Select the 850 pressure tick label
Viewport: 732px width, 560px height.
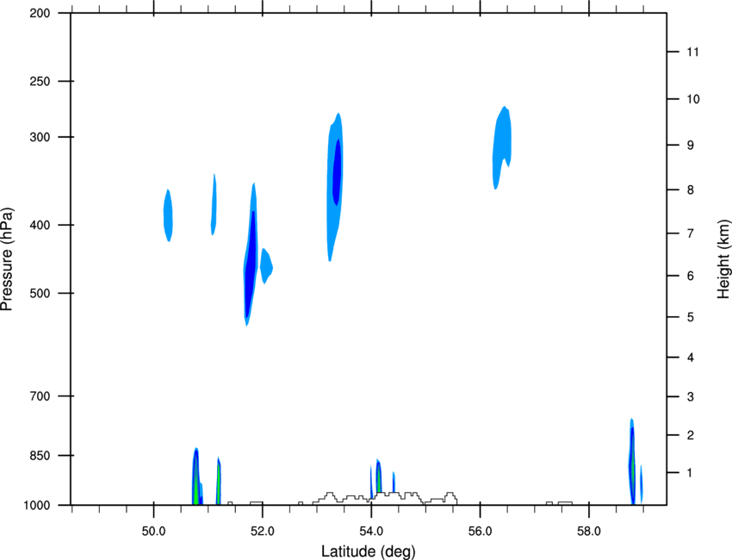(40, 456)
